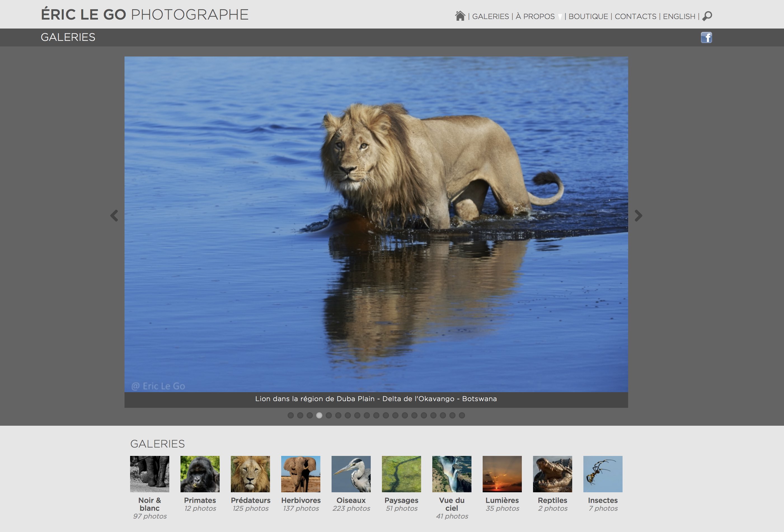Go to BOUTIQUE page
The image size is (784, 532).
588,17
